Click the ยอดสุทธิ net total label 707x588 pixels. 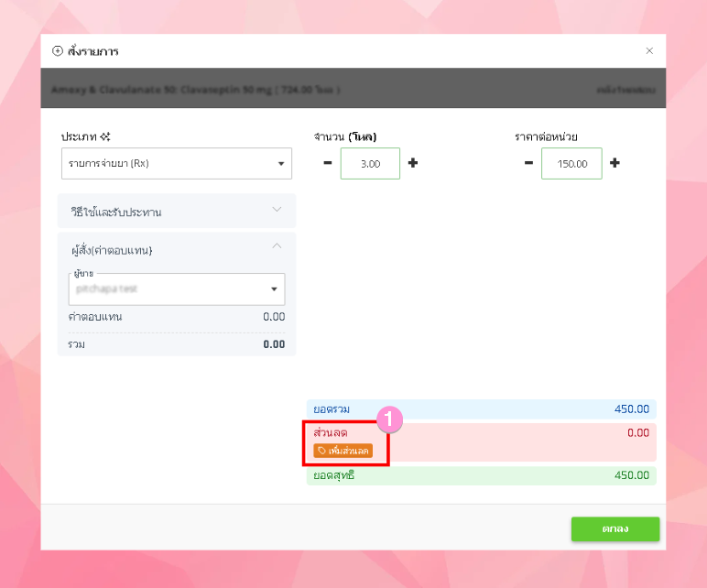(x=334, y=475)
